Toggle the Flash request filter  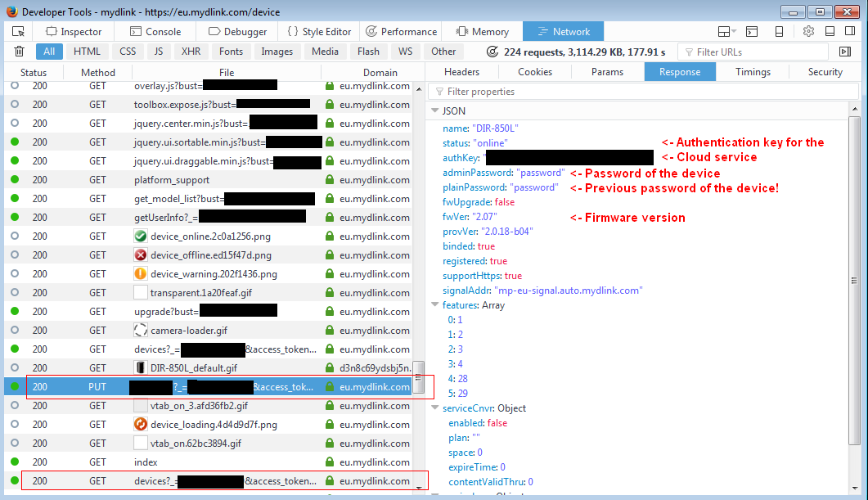[368, 52]
